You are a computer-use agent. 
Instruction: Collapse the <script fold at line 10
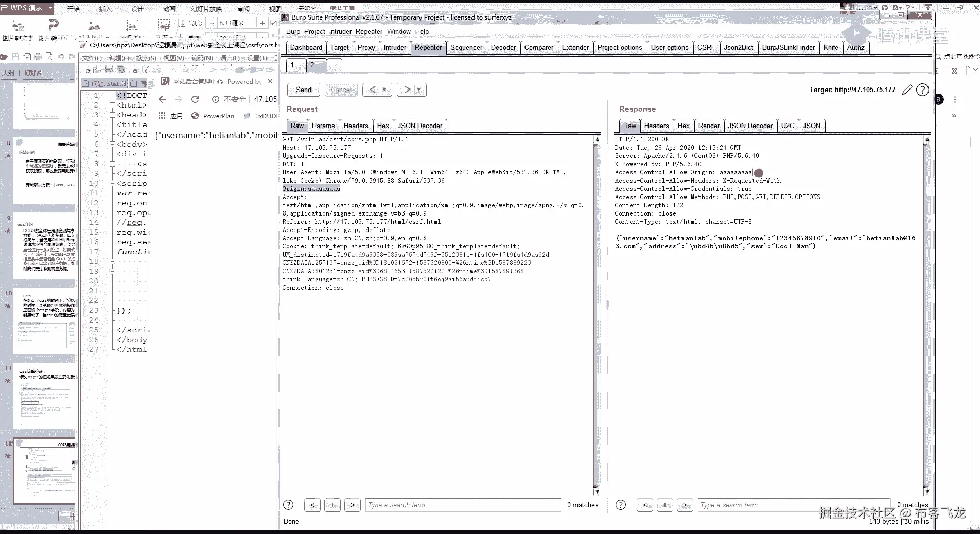tap(112, 184)
